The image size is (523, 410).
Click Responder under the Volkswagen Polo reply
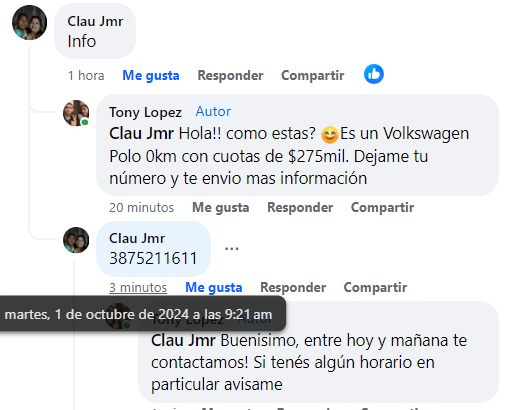click(x=300, y=208)
